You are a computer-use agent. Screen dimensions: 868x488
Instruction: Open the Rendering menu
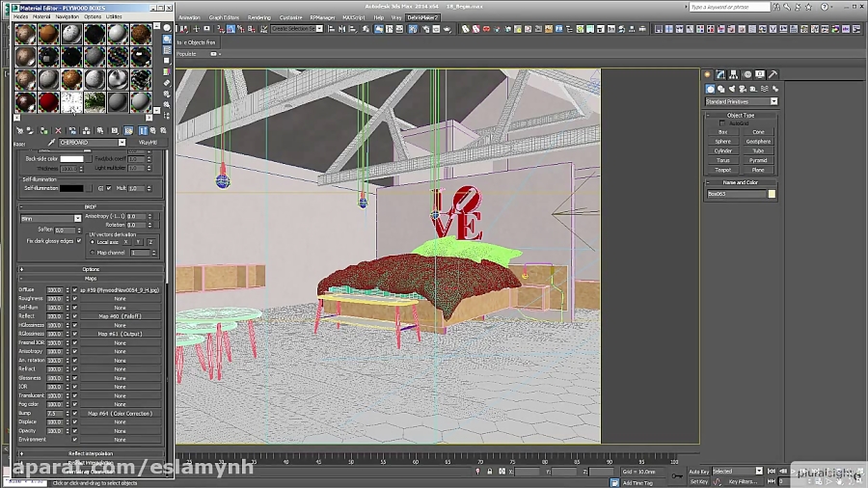point(258,17)
